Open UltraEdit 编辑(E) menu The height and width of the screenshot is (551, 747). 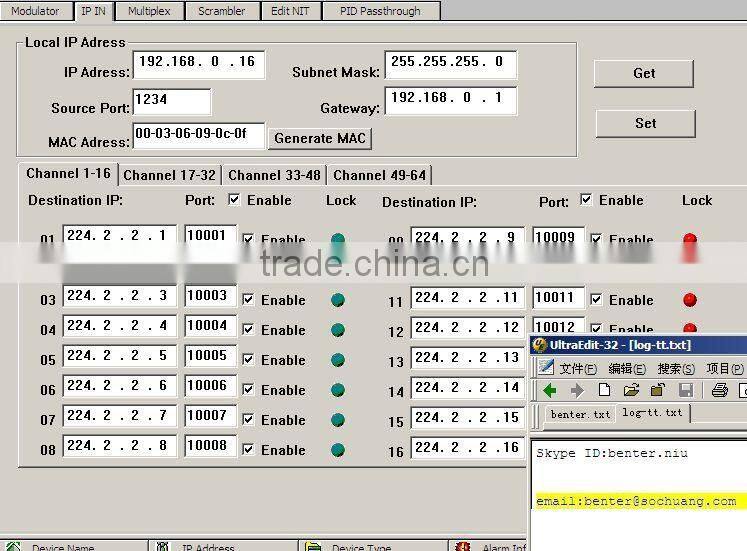(627, 369)
